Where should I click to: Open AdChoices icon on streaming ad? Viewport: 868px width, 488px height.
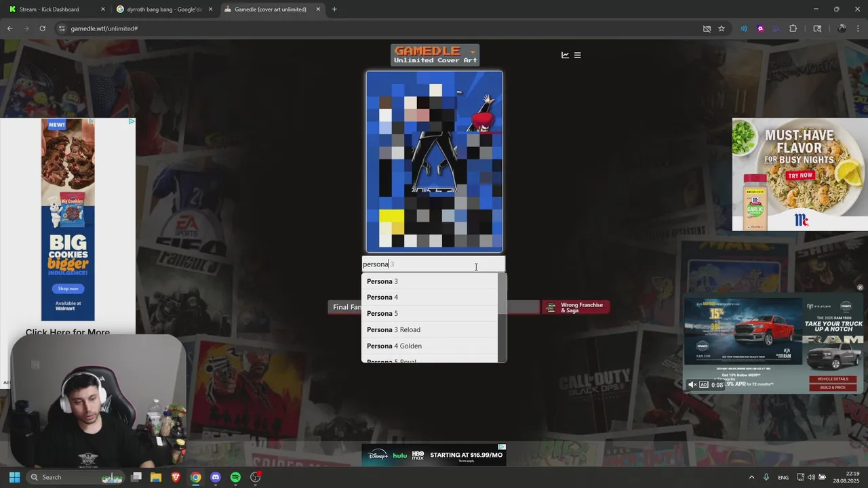[502, 447]
